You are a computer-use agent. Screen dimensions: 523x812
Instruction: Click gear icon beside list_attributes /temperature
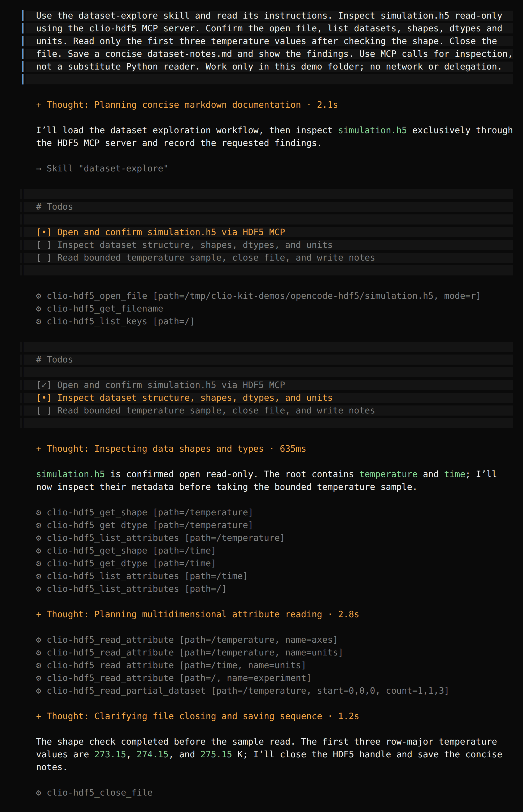pos(39,538)
